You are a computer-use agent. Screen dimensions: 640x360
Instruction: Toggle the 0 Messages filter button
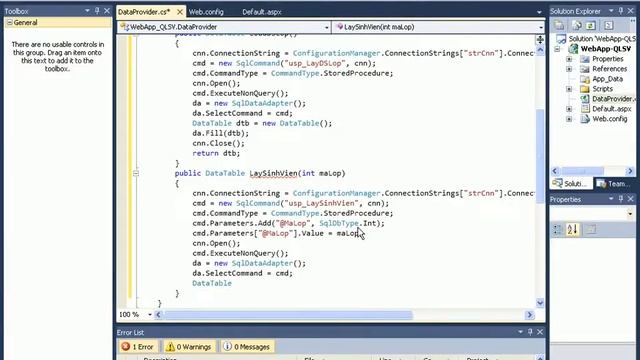[x=247, y=347]
